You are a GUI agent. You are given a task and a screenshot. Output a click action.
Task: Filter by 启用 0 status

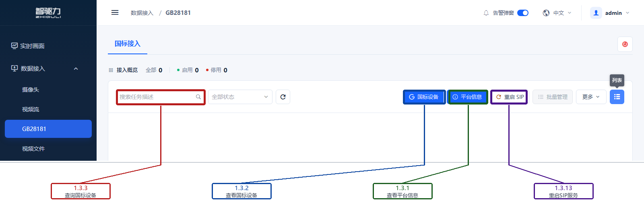(188, 70)
